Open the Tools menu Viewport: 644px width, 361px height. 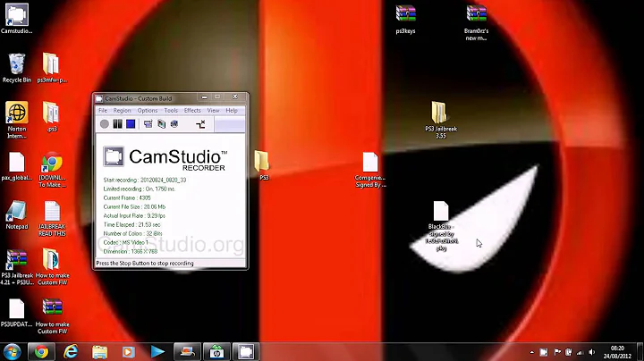171,110
